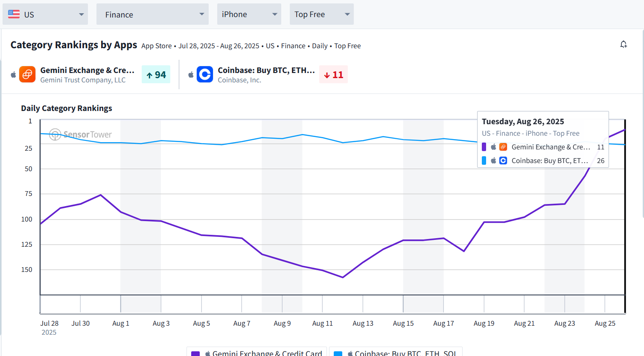Click the Sensor Tower watermark logo
This screenshot has width=644, height=356.
(x=81, y=134)
